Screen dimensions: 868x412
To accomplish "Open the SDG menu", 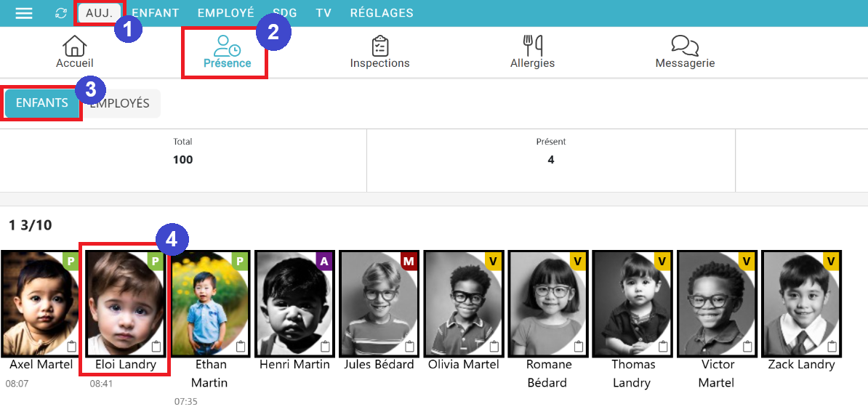I will [x=284, y=13].
